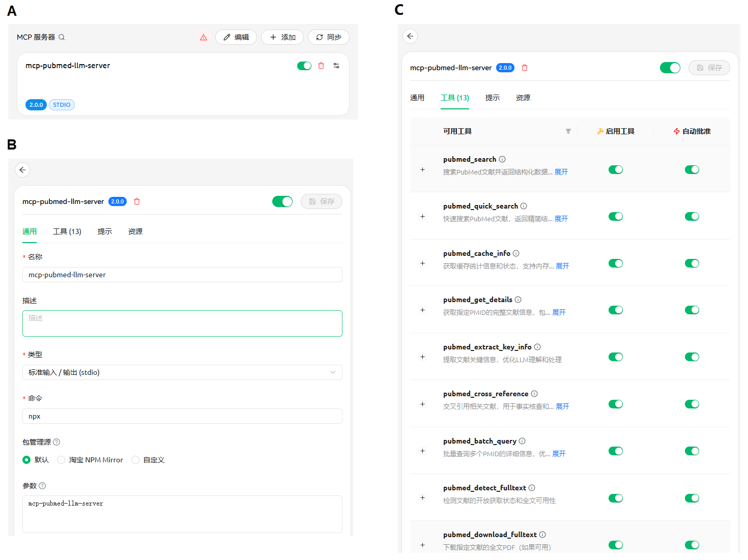Delete server via trash icon in panel A
This screenshot has width=748, height=560.
321,66
